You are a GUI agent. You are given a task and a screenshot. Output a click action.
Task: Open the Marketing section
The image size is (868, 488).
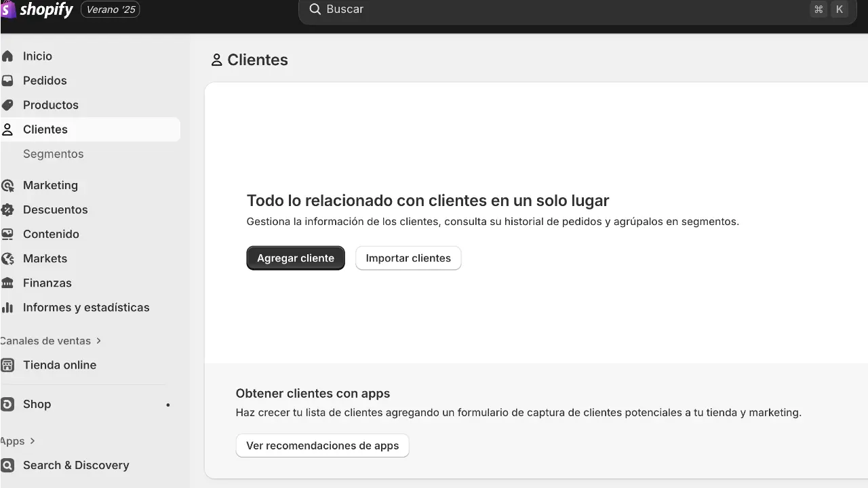pos(50,185)
